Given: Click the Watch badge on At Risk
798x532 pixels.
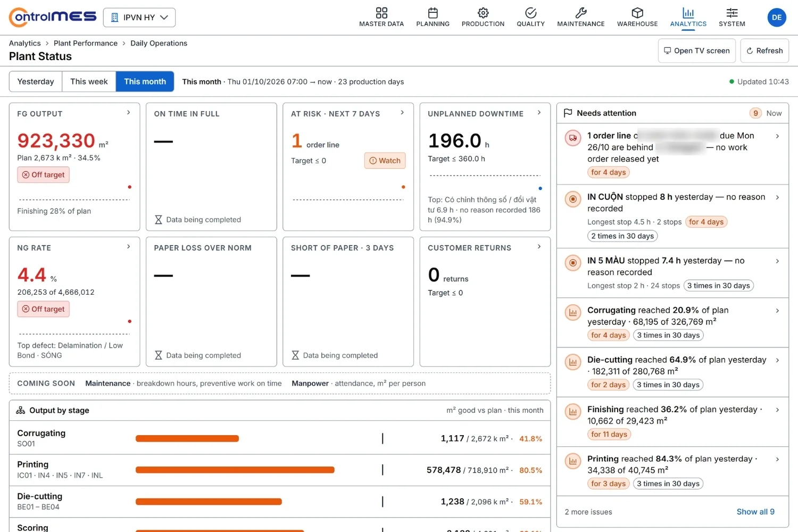Looking at the screenshot, I should 385,161.
